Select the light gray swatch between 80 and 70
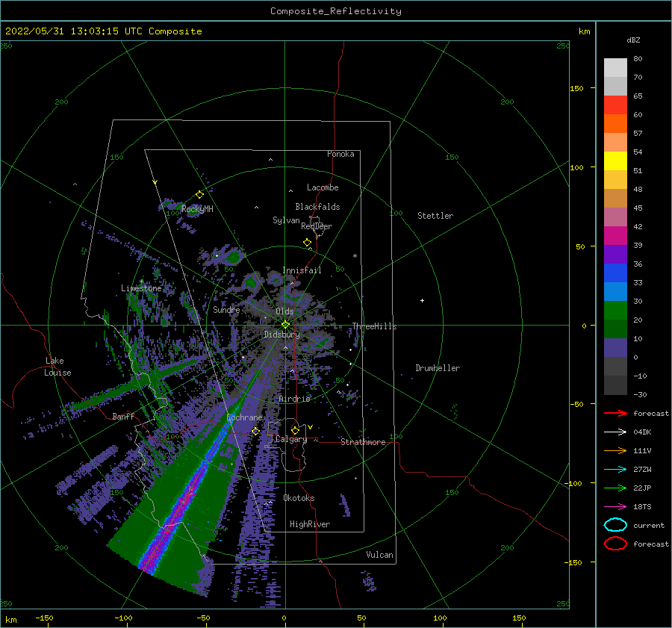Image resolution: width=672 pixels, height=628 pixels. (x=615, y=68)
